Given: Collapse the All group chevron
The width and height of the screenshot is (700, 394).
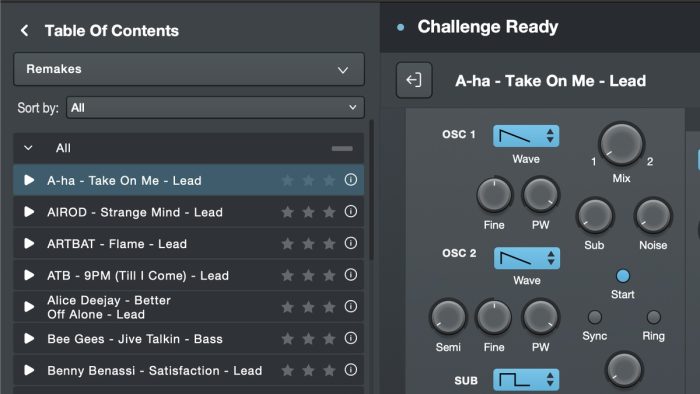Looking at the screenshot, I should coord(28,148).
